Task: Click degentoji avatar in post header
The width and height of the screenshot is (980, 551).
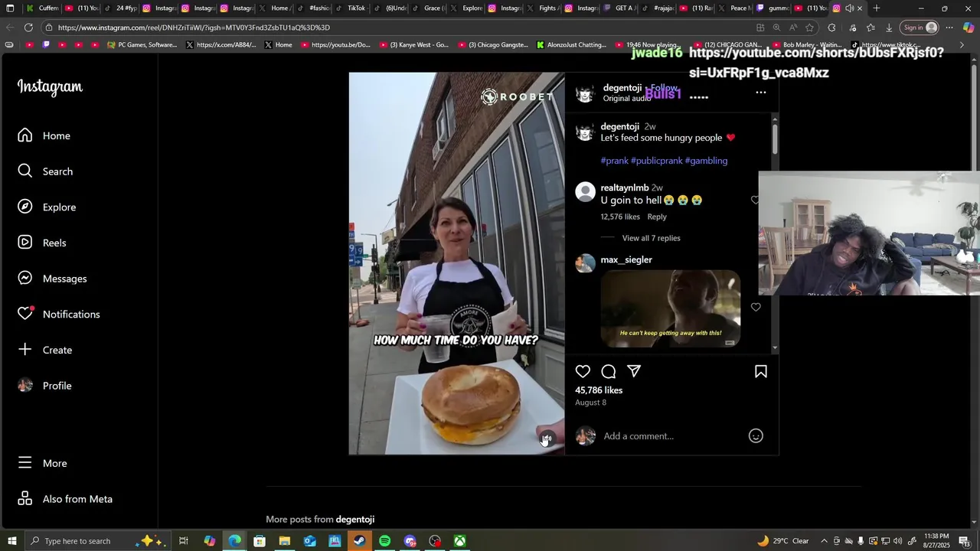Action: tap(585, 93)
